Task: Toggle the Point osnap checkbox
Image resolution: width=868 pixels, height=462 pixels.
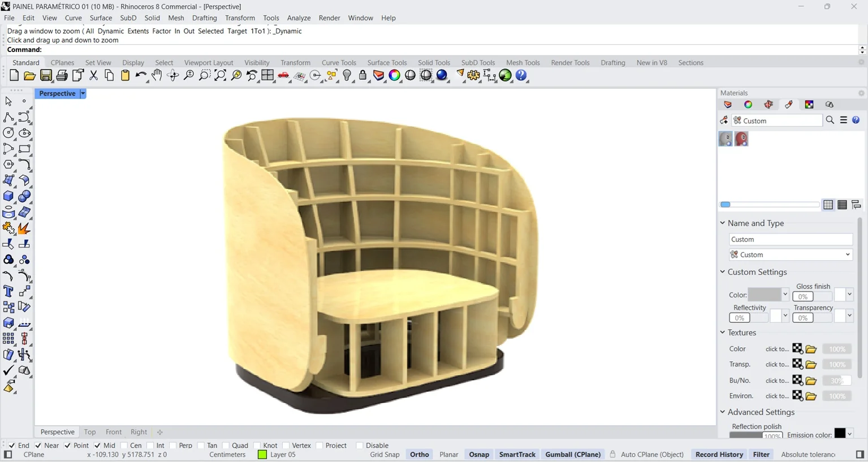Action: point(67,446)
